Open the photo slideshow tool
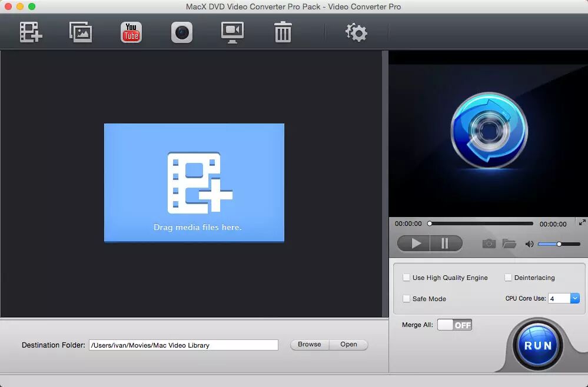The width and height of the screenshot is (588, 387). (x=81, y=32)
